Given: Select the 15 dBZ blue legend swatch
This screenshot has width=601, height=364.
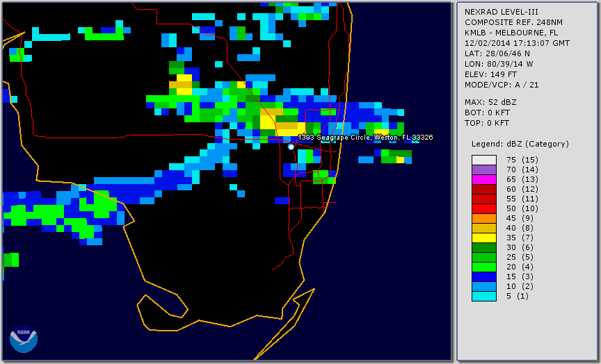Looking at the screenshot, I should 484,276.
